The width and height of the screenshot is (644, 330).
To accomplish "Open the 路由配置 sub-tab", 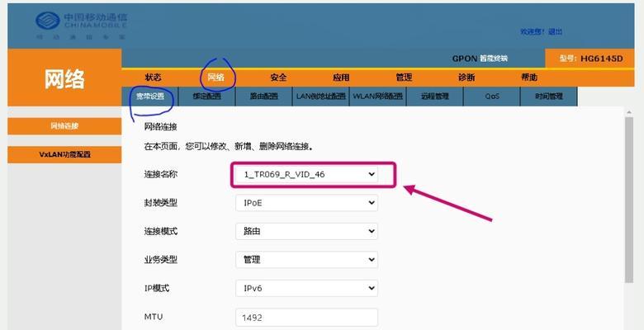I will tap(263, 97).
